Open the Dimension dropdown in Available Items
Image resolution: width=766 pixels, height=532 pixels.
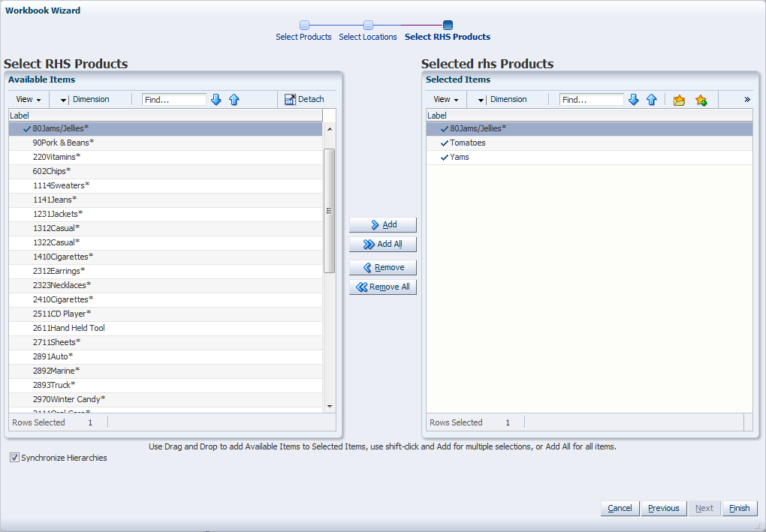click(64, 100)
